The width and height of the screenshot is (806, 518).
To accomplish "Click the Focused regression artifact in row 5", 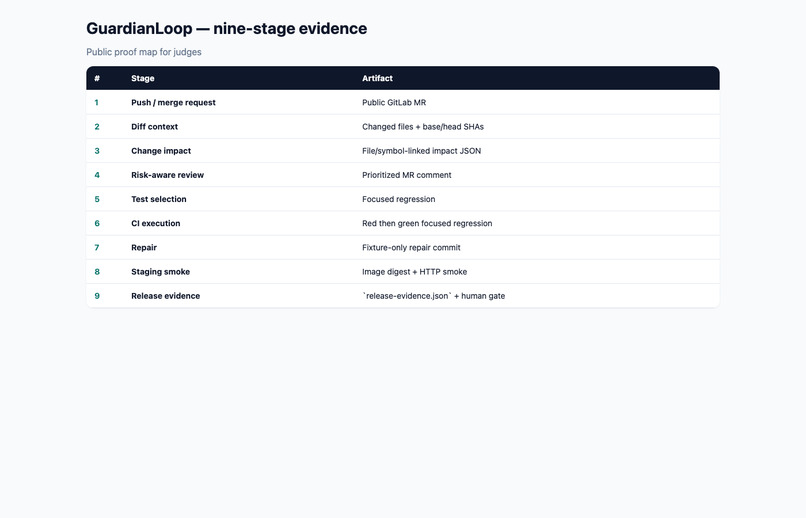I will tap(398, 199).
